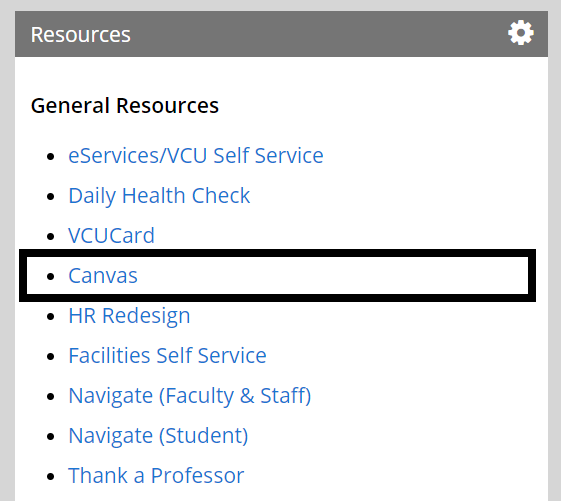Open the VCUCard resource link
This screenshot has height=501, width=561.
111,235
